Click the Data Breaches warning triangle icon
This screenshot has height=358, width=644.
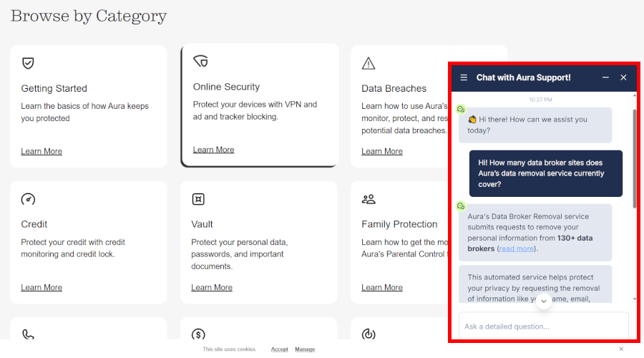(369, 64)
